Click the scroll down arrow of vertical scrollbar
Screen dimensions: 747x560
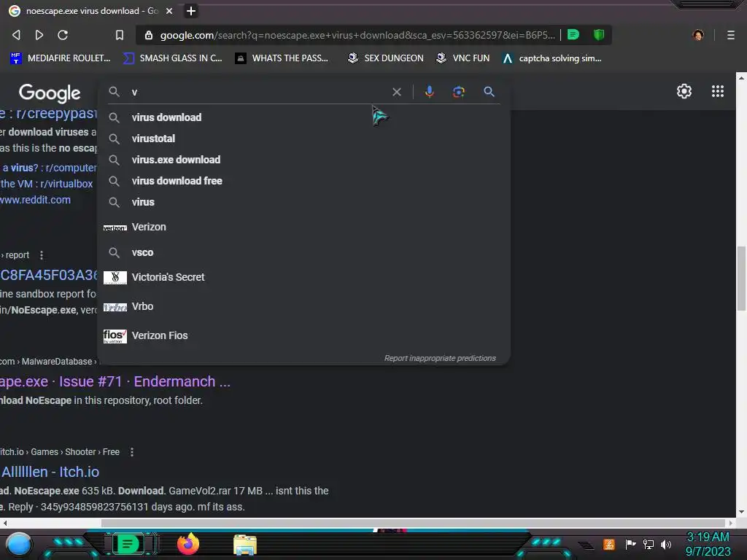pyautogui.click(x=741, y=512)
